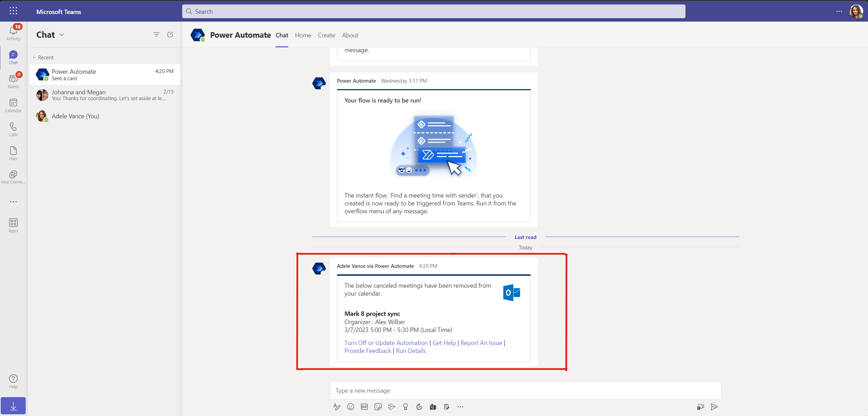Open the chat filter icon
Screen dimensions: 868x416
tap(156, 35)
